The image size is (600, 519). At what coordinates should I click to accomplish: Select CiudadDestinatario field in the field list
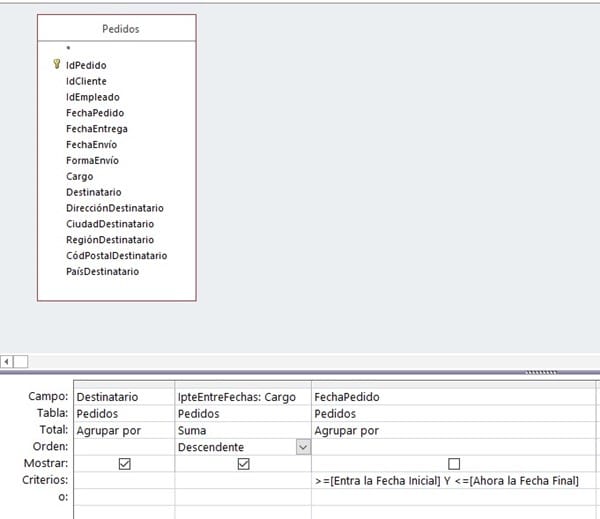(108, 224)
